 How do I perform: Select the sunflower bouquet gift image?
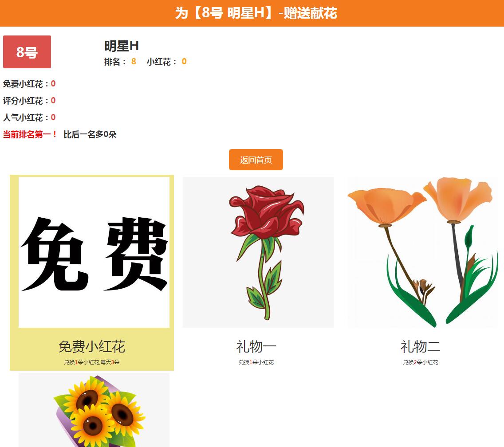coord(94,410)
